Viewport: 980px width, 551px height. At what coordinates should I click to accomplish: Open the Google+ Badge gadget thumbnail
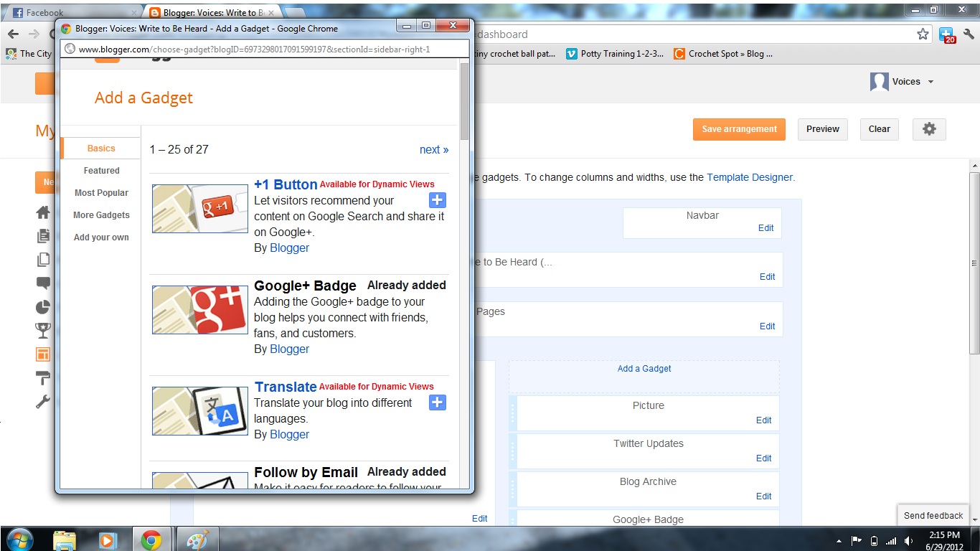[x=200, y=310]
